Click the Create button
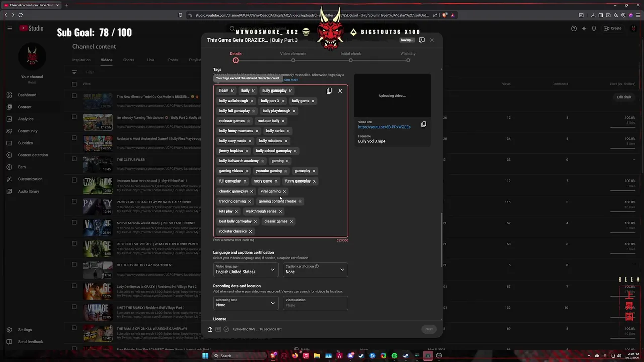644x362 pixels. (613, 28)
